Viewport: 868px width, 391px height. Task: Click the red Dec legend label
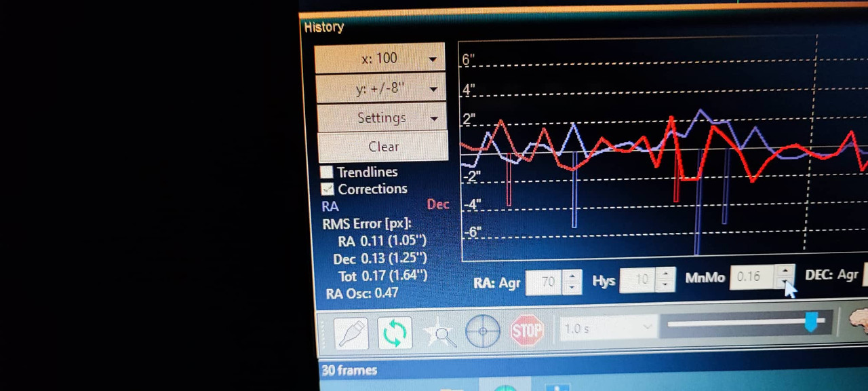(x=438, y=204)
